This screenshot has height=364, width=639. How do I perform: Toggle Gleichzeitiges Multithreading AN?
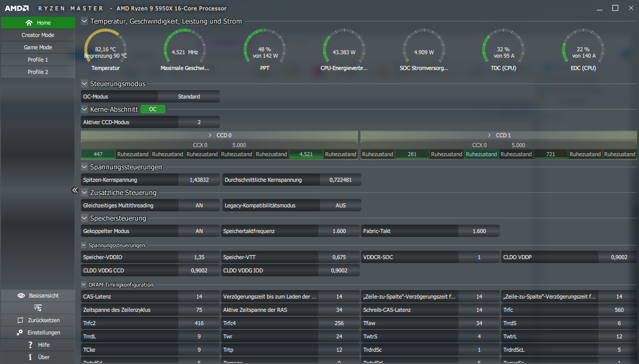(199, 205)
